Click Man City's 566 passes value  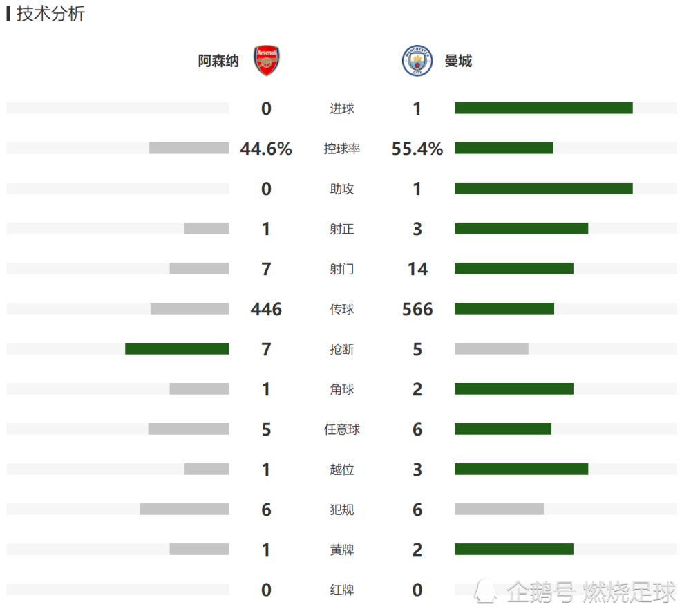(417, 309)
